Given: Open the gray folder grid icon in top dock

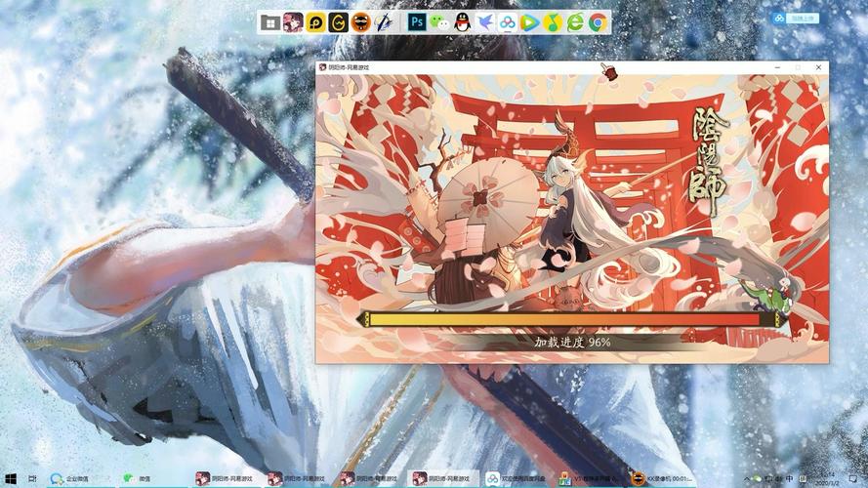Looking at the screenshot, I should (270, 22).
